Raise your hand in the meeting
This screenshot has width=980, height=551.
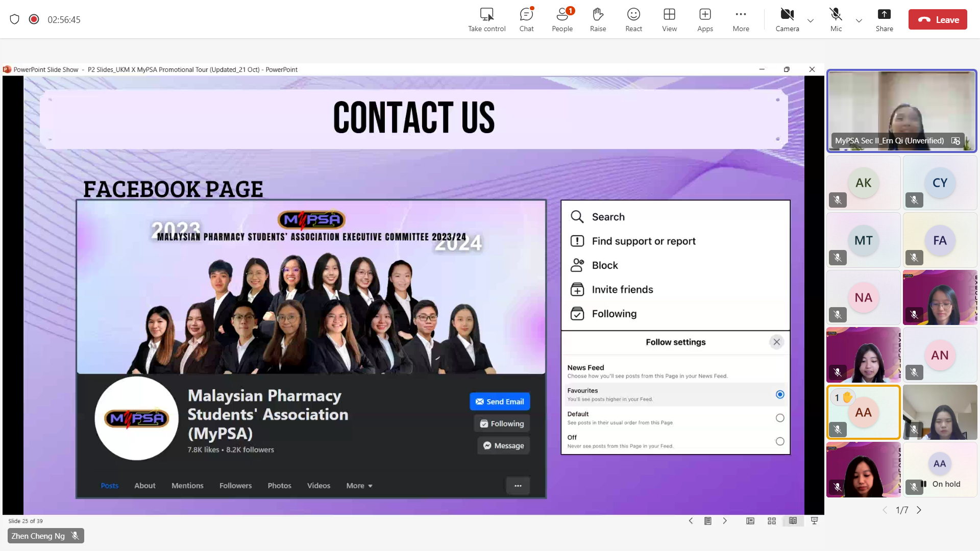pyautogui.click(x=598, y=19)
